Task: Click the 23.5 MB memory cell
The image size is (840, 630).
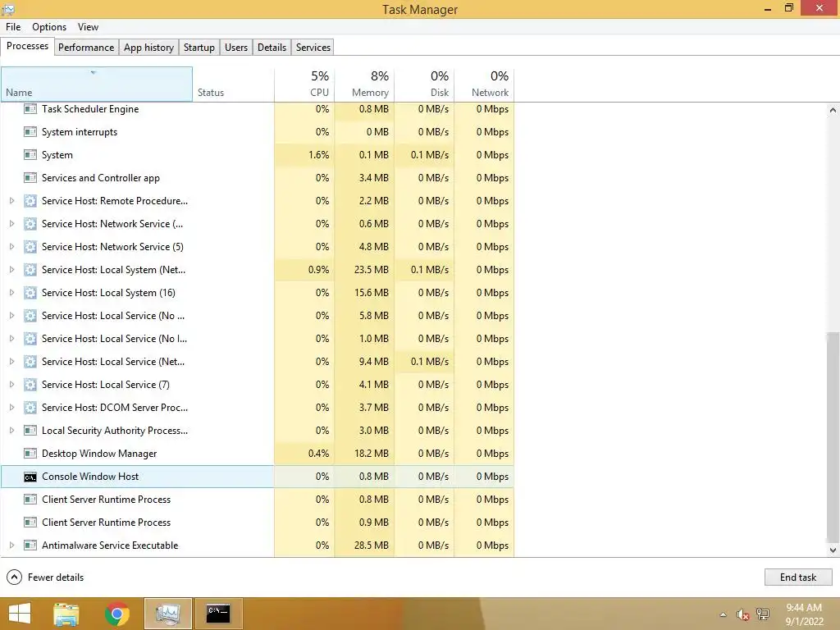Action: pyautogui.click(x=364, y=270)
